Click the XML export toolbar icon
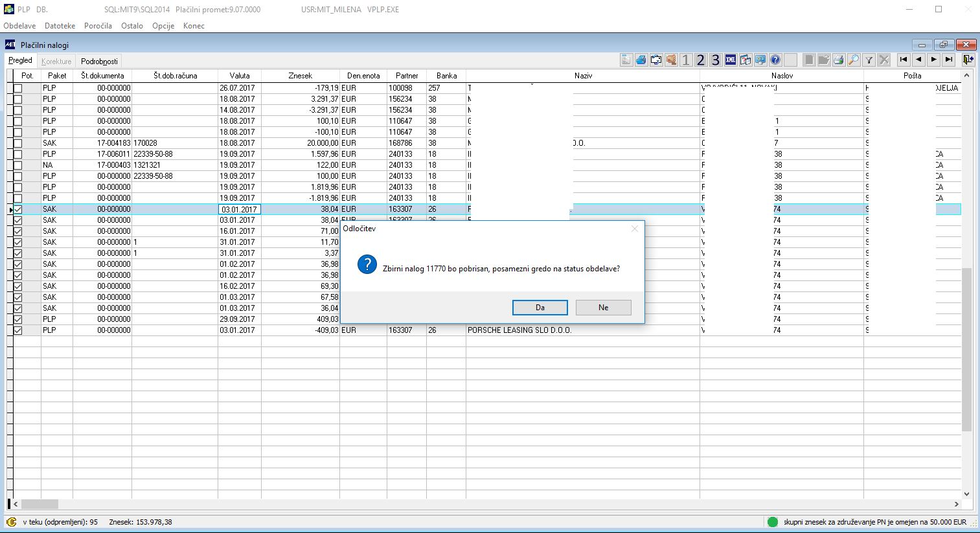The height and width of the screenshot is (533, 980). pos(731,60)
